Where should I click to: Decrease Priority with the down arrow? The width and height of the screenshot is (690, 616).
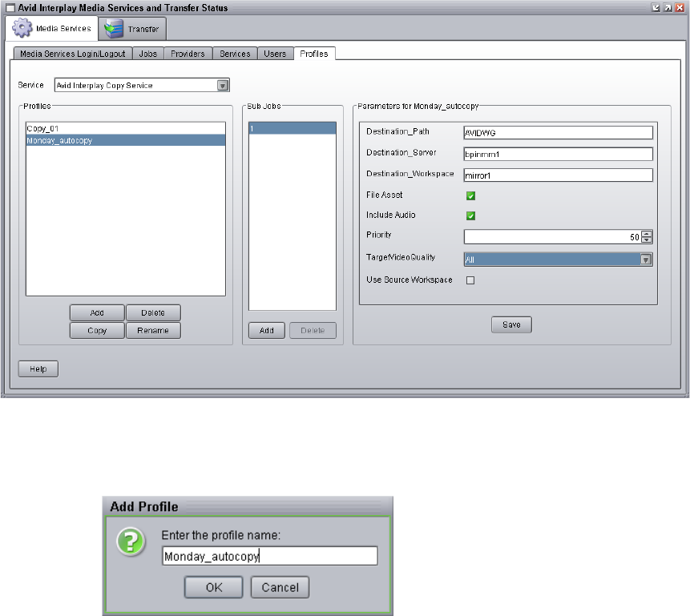[647, 240]
